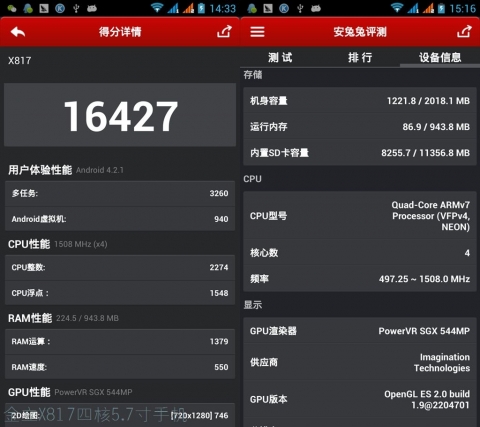Tap the RAM运算 score row
The height and width of the screenshot is (427, 480).
click(120, 341)
